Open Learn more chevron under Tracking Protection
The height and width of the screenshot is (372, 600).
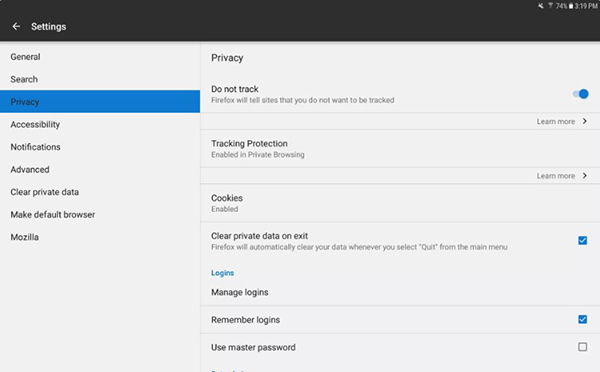585,176
